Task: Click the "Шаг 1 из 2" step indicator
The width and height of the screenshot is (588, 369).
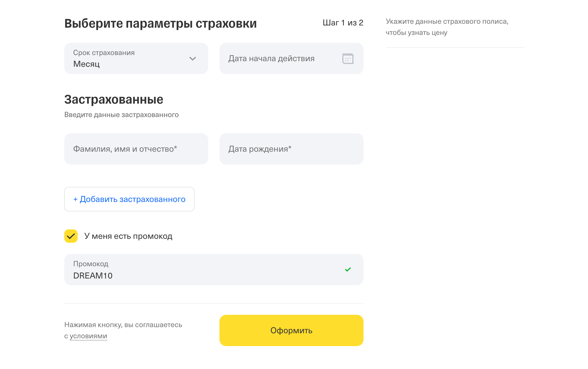Action: click(343, 23)
